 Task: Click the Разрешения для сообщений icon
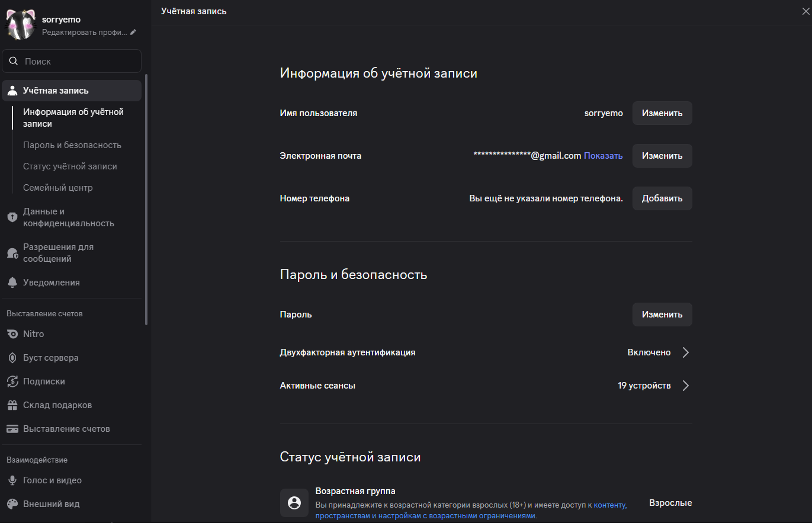(x=12, y=253)
